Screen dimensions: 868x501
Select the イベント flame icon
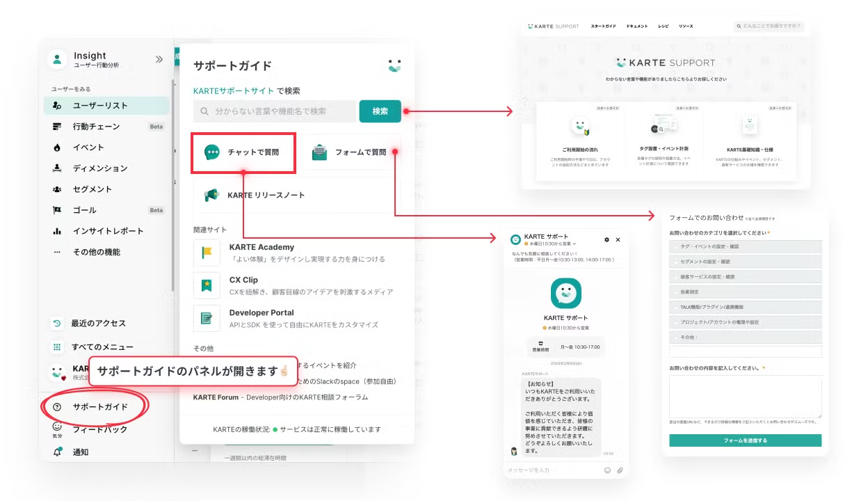57,148
